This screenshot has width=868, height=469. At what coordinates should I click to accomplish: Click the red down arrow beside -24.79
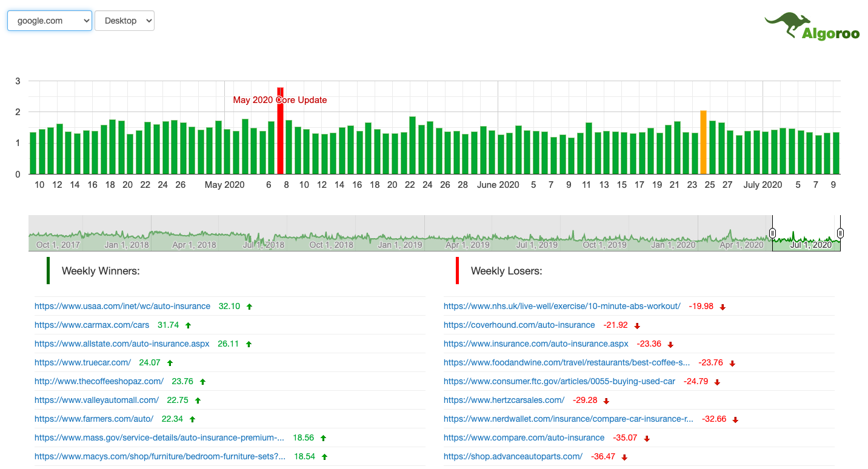pyautogui.click(x=717, y=382)
